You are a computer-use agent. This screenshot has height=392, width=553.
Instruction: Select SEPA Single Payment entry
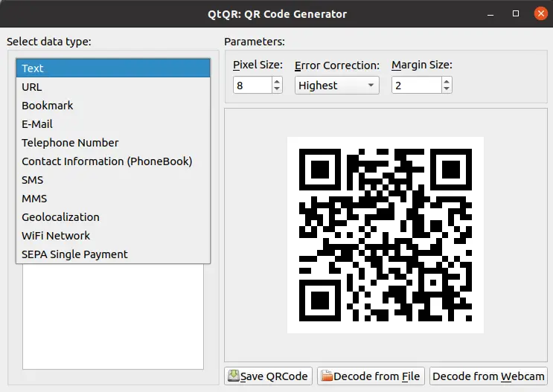pyautogui.click(x=113, y=254)
